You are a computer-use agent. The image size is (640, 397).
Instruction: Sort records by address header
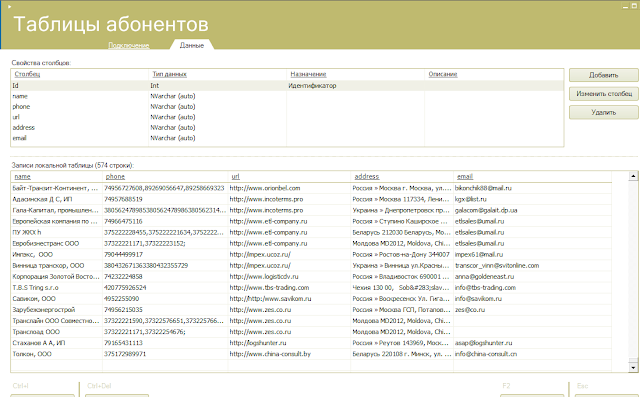[x=367, y=176]
